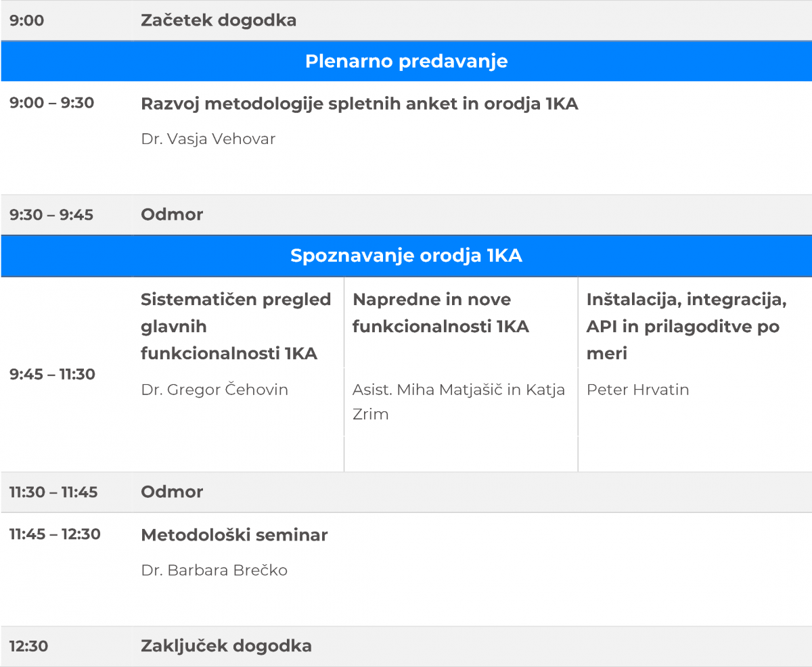
Task: Click the first 'Odmor' break row
Action: [172, 214]
